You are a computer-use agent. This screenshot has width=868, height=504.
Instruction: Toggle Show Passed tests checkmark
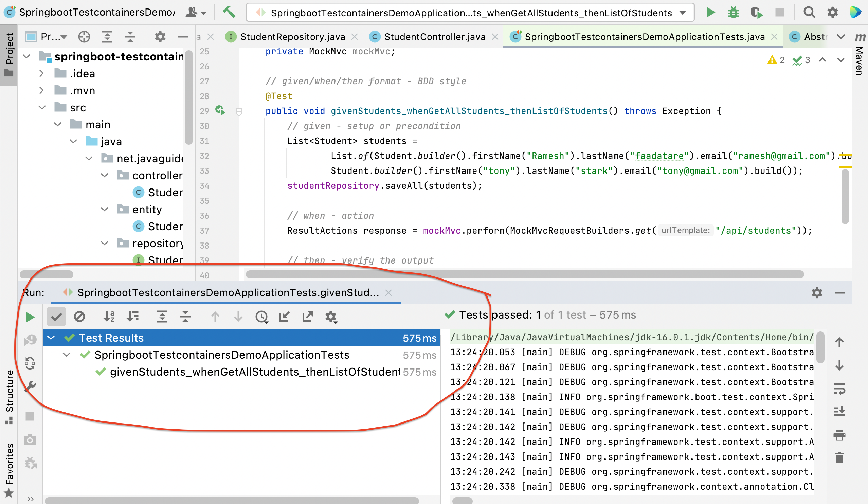(x=56, y=317)
